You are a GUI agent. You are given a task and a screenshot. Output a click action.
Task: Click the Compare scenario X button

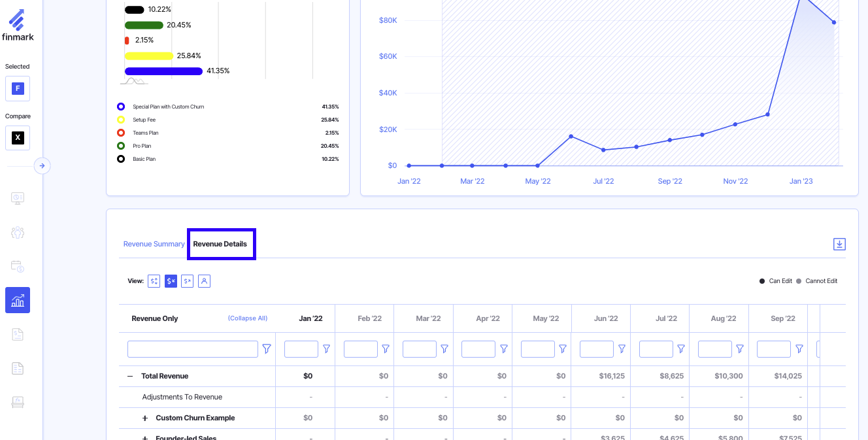(x=18, y=138)
